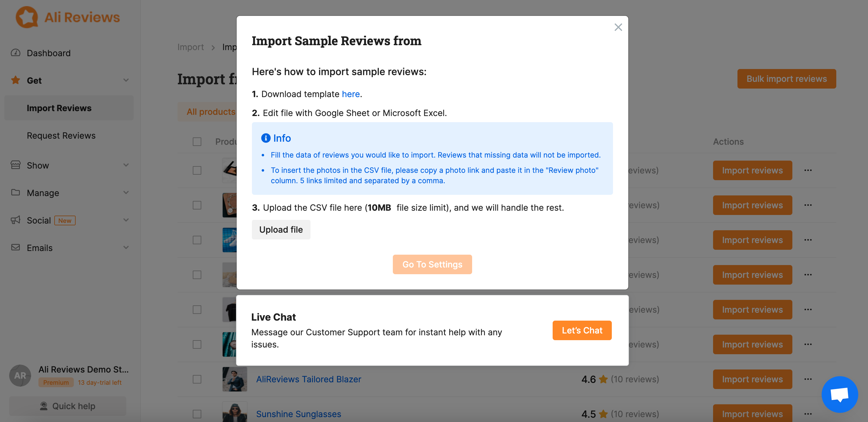The height and width of the screenshot is (422, 868).
Task: Open Request Reviews in sidebar
Action: coord(61,135)
